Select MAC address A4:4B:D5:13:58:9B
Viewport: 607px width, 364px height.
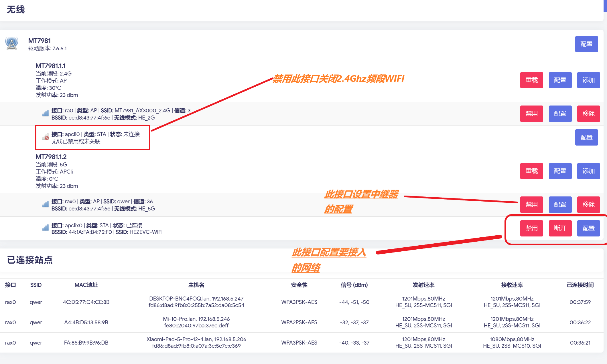tap(86, 322)
